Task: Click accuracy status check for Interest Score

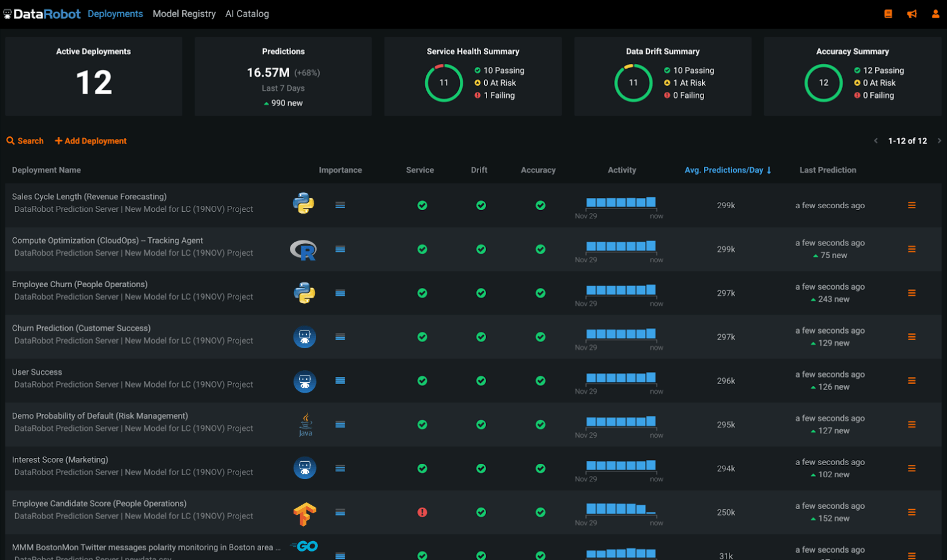Action: coord(540,468)
